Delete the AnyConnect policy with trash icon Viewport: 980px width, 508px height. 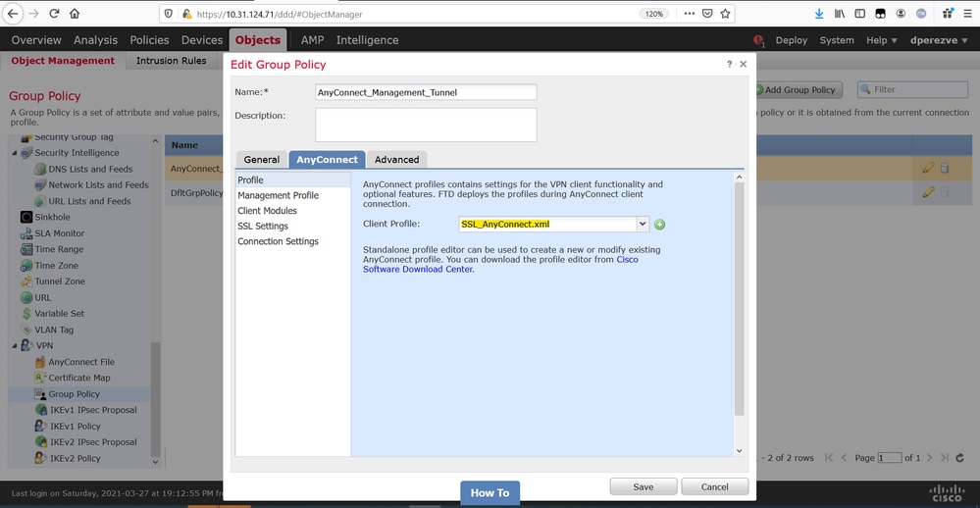pyautogui.click(x=945, y=168)
